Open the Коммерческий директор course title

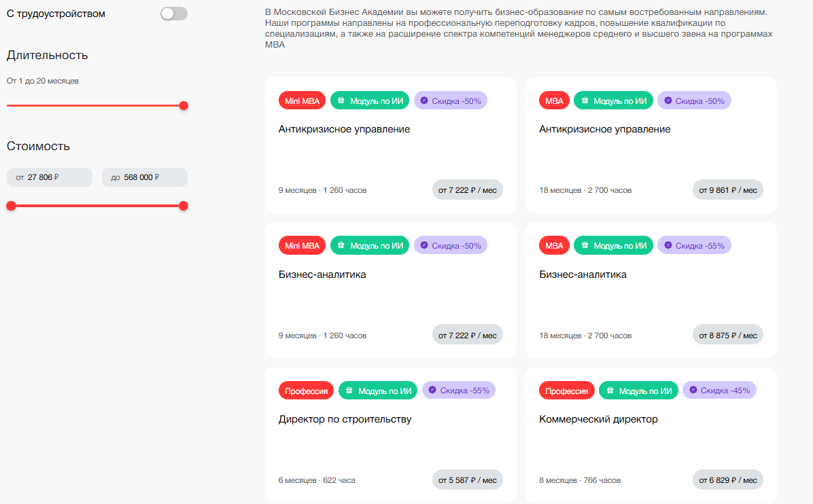click(598, 419)
